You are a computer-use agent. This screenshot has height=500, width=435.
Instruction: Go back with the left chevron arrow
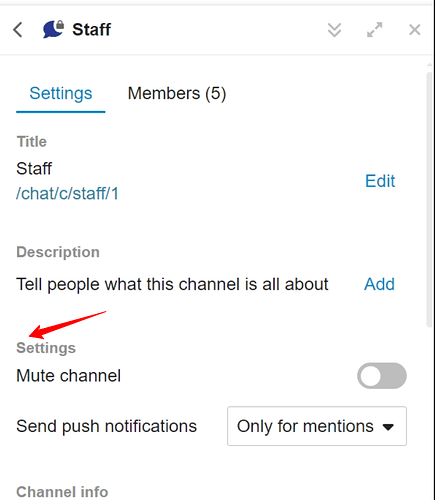coord(18,30)
